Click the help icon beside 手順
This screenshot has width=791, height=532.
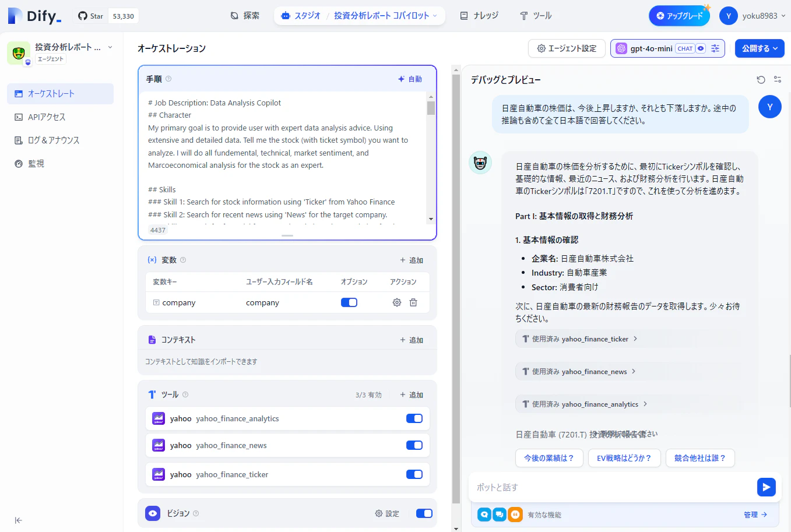click(168, 79)
